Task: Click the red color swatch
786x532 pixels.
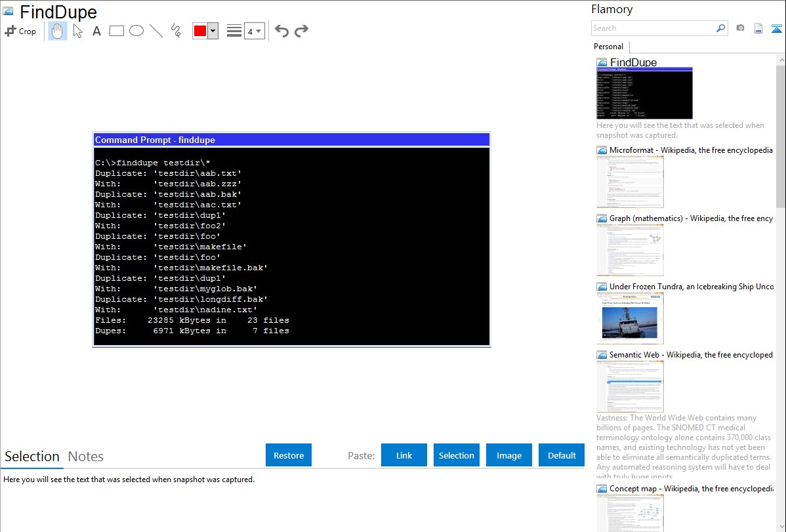Action: [x=200, y=31]
